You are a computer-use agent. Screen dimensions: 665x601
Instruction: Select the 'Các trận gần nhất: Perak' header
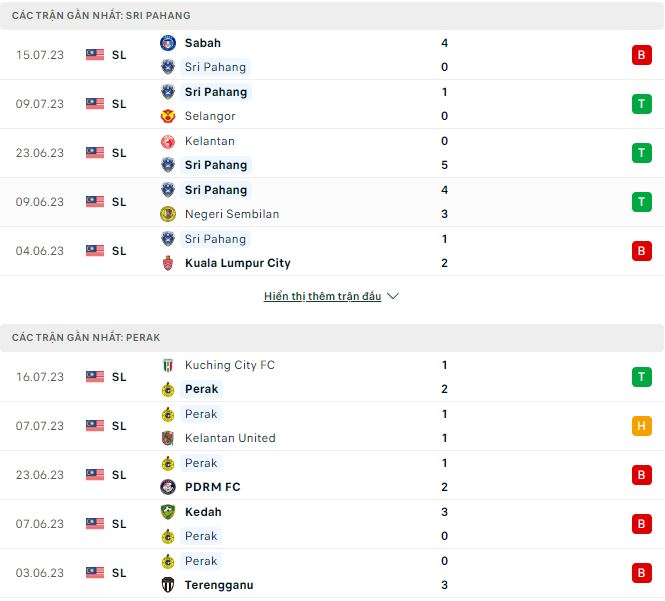pos(86,338)
